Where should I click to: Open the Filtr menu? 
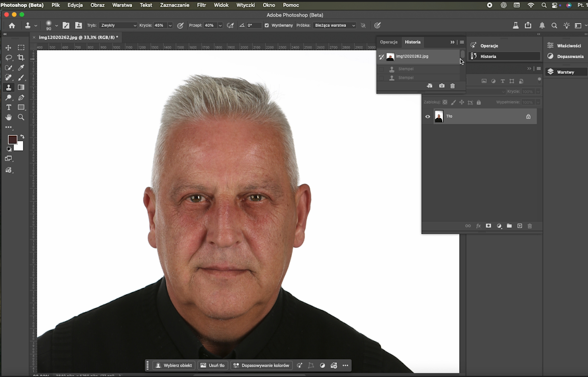coord(202,5)
